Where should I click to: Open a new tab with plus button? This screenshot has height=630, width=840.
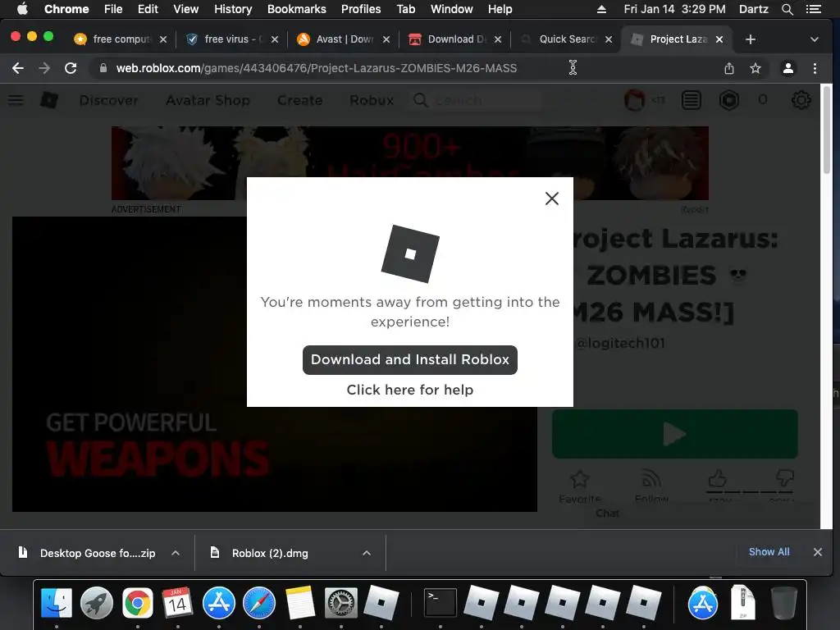pyautogui.click(x=751, y=39)
